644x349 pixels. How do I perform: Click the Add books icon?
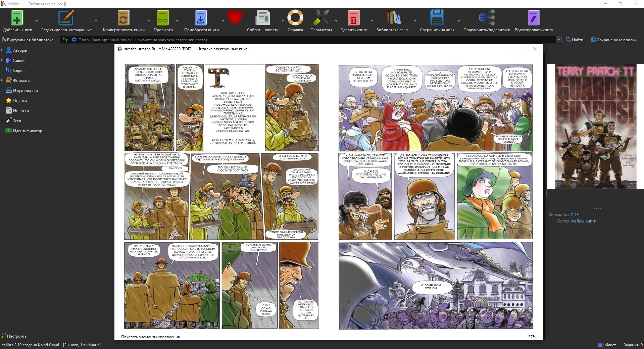pyautogui.click(x=17, y=18)
